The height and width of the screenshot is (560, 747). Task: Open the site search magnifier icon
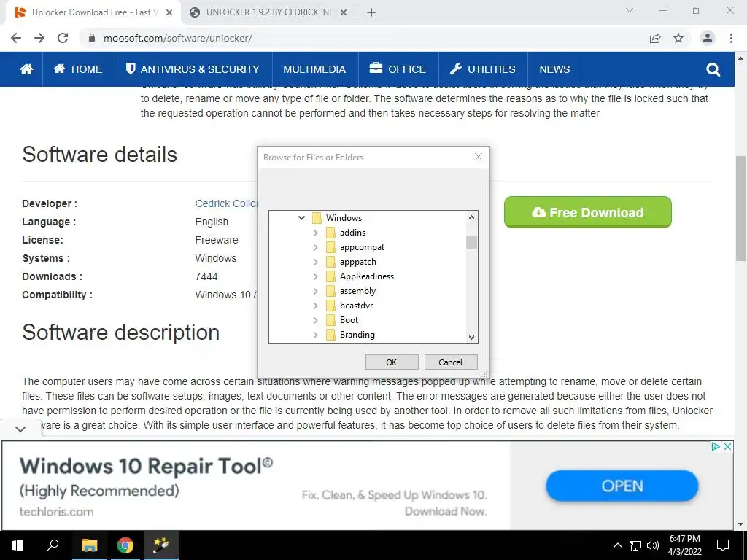point(713,70)
